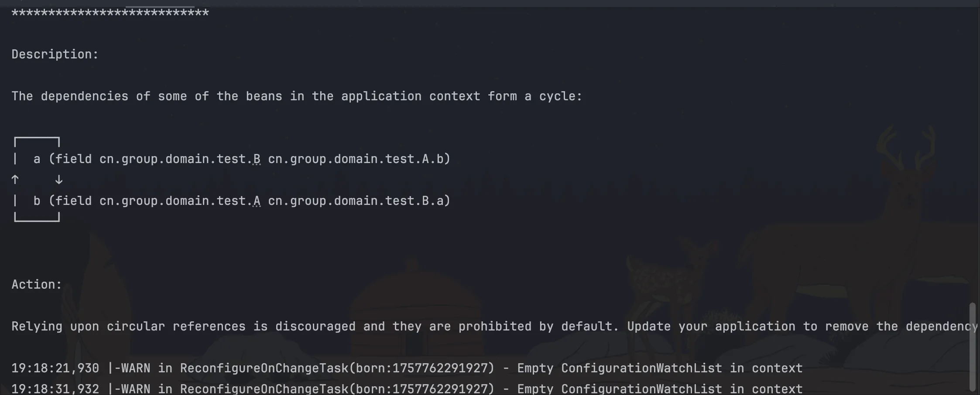Image resolution: width=980 pixels, height=395 pixels.
Task: Click the word 'prohibited' in Action message
Action: [495, 327]
